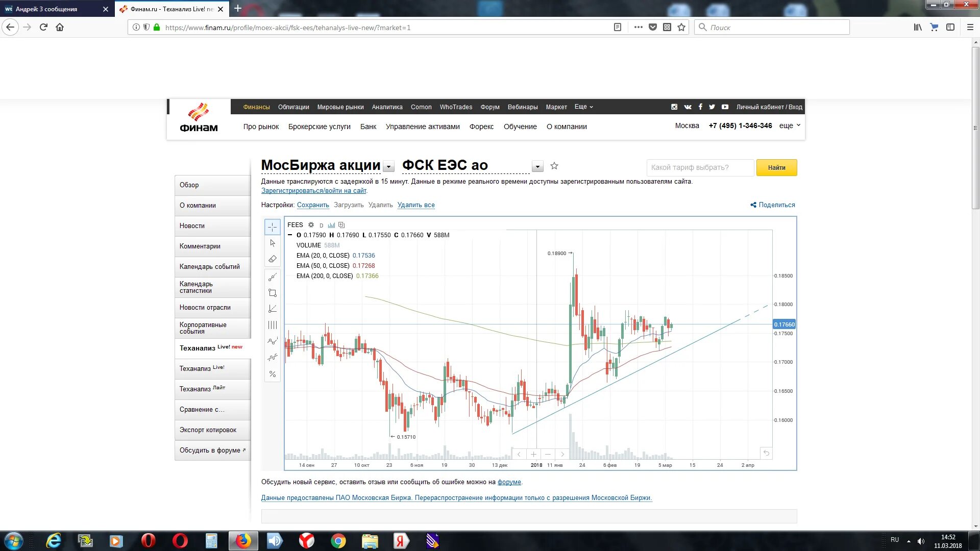The width and height of the screenshot is (980, 551).
Task: Open Аналитика menu item
Action: point(387,107)
